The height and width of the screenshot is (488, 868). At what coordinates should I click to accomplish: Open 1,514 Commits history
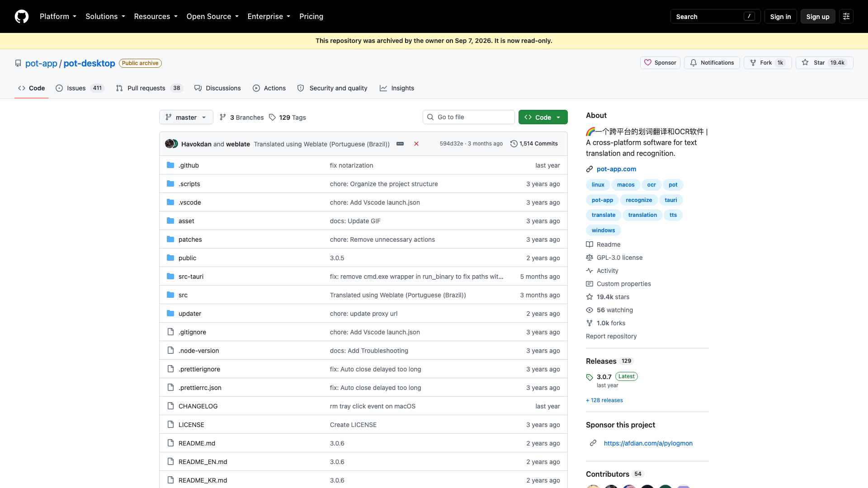[x=534, y=144]
